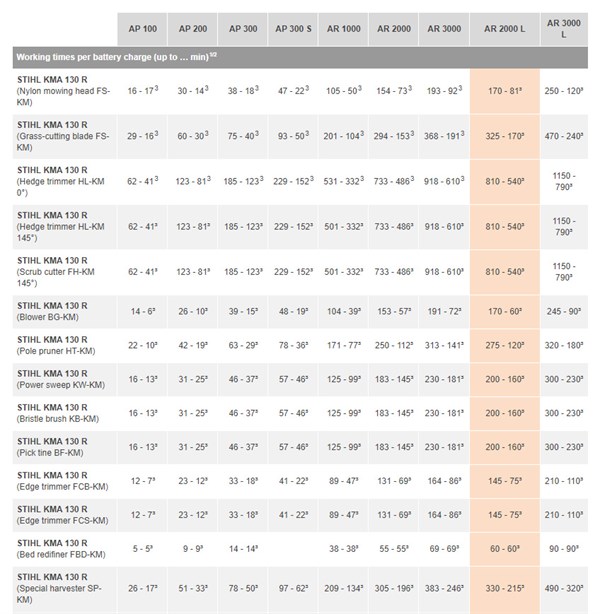Select the AP 200 column header
Viewport: 600px width, 614px height.
point(192,28)
